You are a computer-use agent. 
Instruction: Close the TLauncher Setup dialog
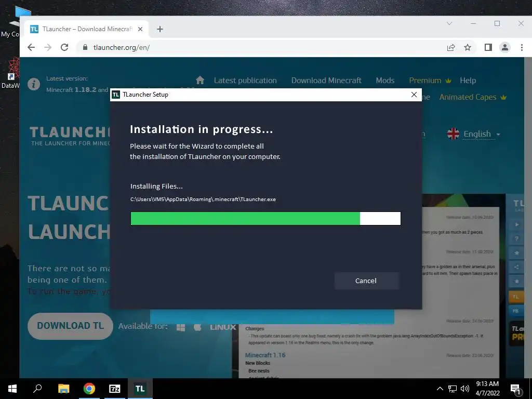414,95
